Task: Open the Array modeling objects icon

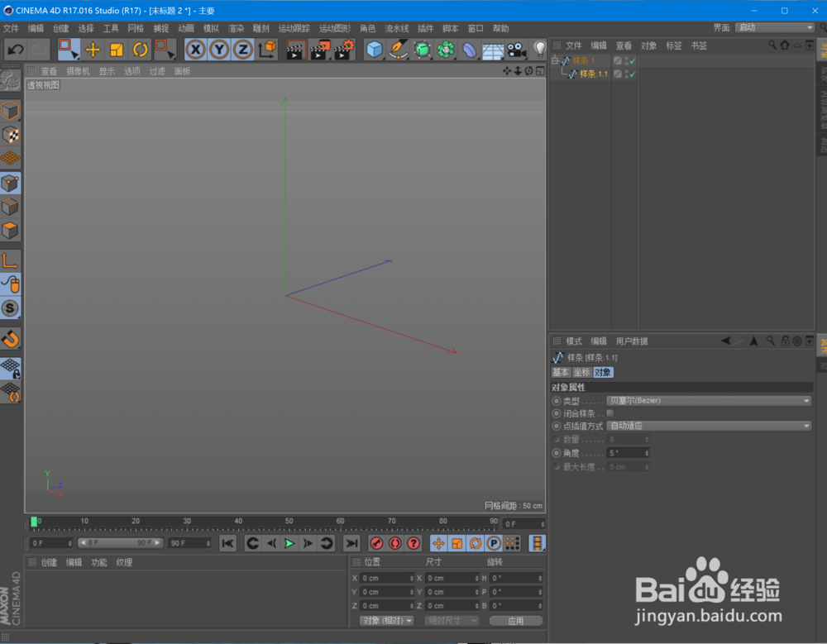Action: 446,50
